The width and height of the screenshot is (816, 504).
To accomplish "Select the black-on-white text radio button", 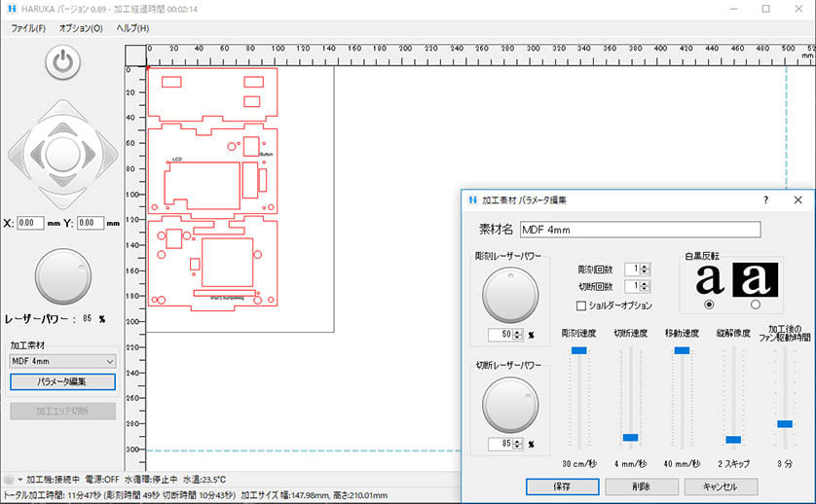I will click(x=709, y=306).
